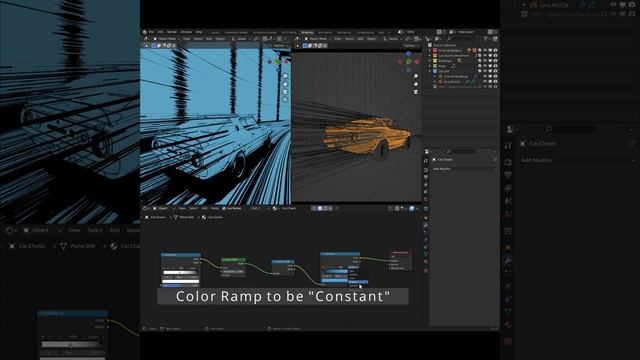Image resolution: width=640 pixels, height=360 pixels.
Task: Click the navigation gizmo in left viewport
Action: (x=278, y=61)
